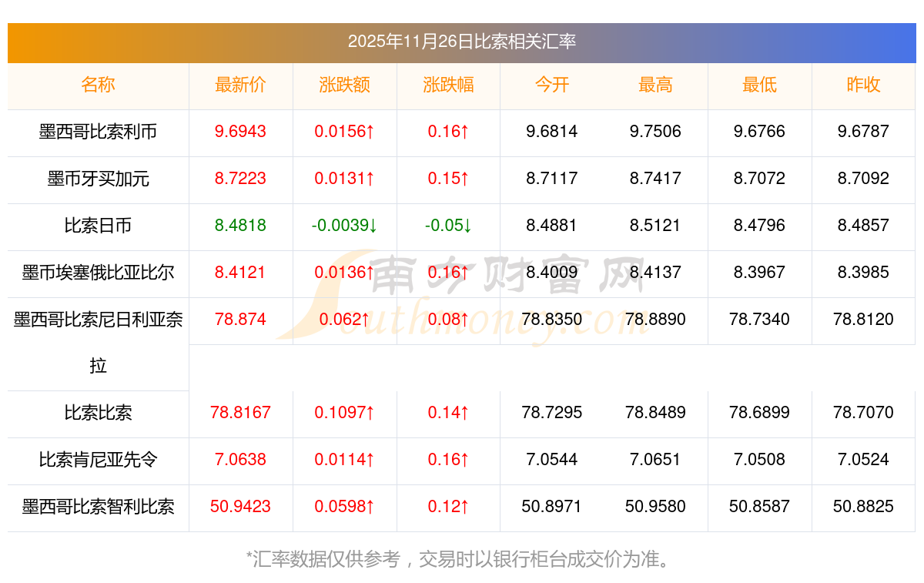Open the 墨西哥比索智利比索 entry
924x583 pixels.
[98, 507]
